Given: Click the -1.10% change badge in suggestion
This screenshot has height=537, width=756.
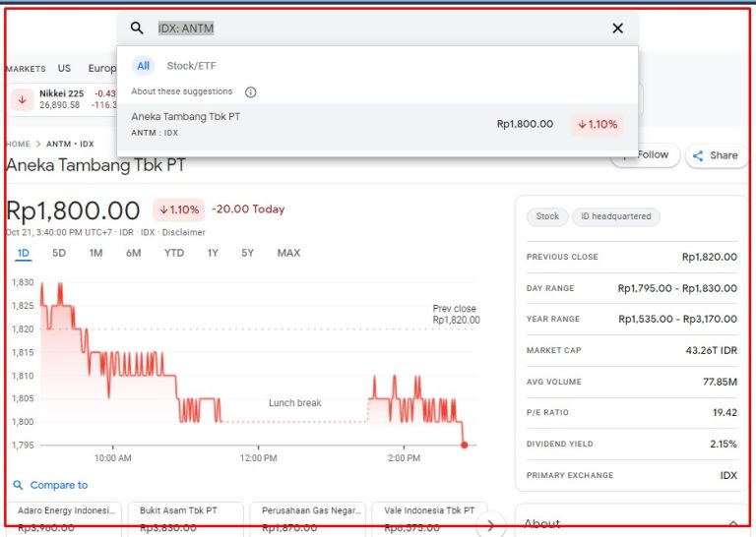Looking at the screenshot, I should tap(598, 124).
